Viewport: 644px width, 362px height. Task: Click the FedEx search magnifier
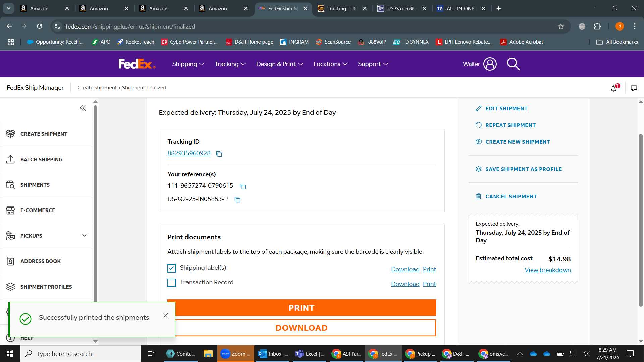pyautogui.click(x=513, y=64)
